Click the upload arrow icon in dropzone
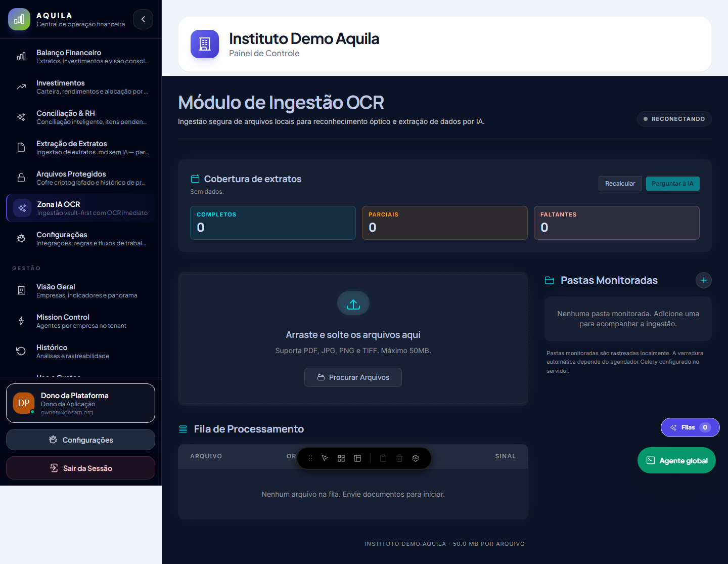728x564 pixels. pos(353,303)
